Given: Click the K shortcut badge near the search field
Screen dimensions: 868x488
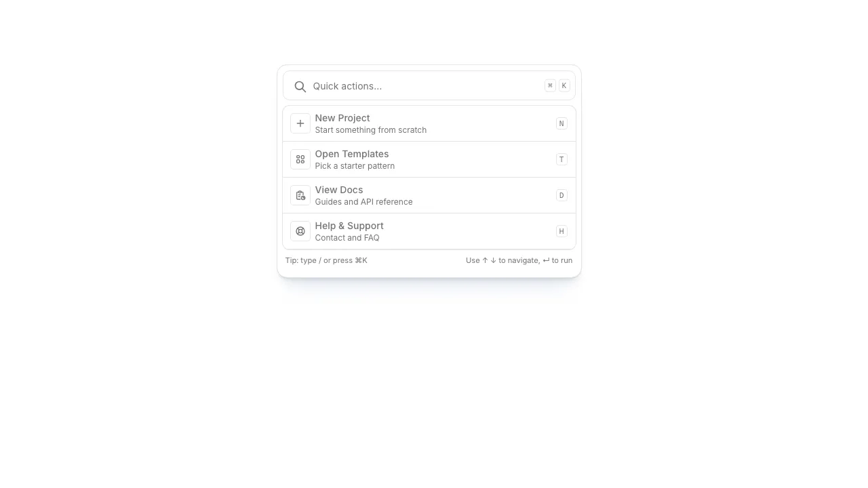Looking at the screenshot, I should [x=564, y=85].
